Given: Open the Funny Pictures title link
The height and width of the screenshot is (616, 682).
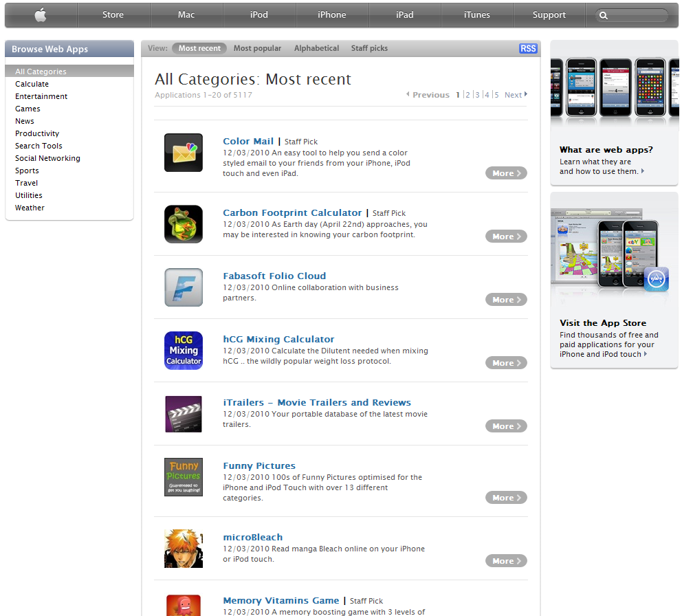Looking at the screenshot, I should [259, 466].
